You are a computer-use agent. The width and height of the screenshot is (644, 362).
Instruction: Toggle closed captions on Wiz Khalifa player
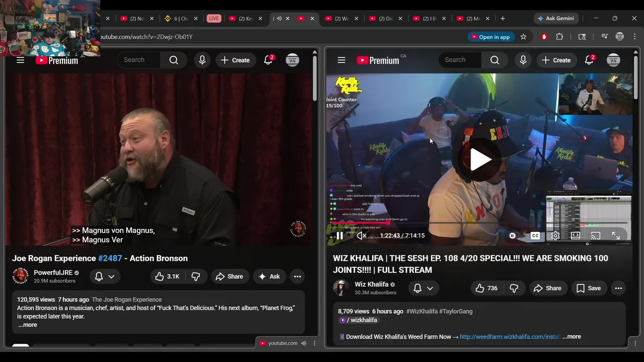coord(535,236)
